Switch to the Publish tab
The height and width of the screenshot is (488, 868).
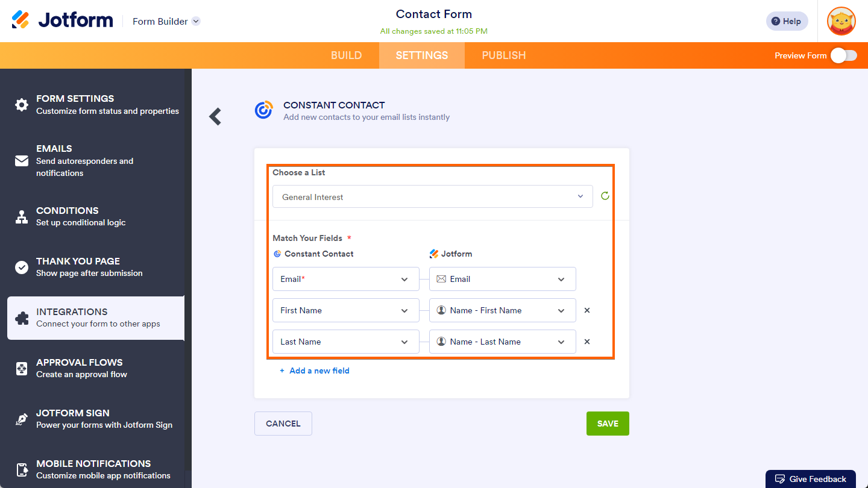(504, 55)
